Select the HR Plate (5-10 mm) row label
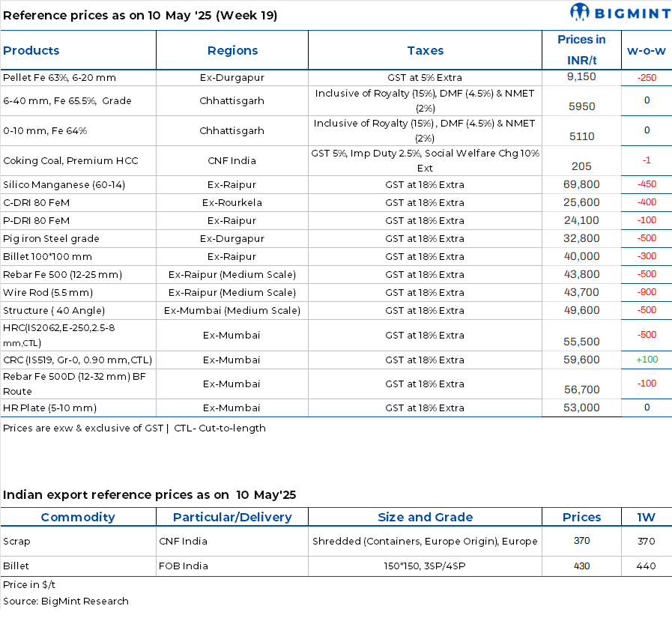 point(49,408)
